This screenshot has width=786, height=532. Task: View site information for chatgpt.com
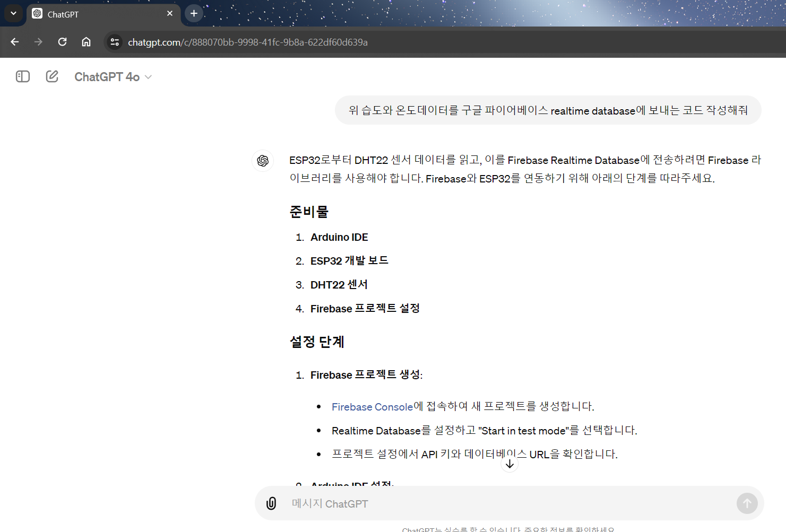point(114,42)
